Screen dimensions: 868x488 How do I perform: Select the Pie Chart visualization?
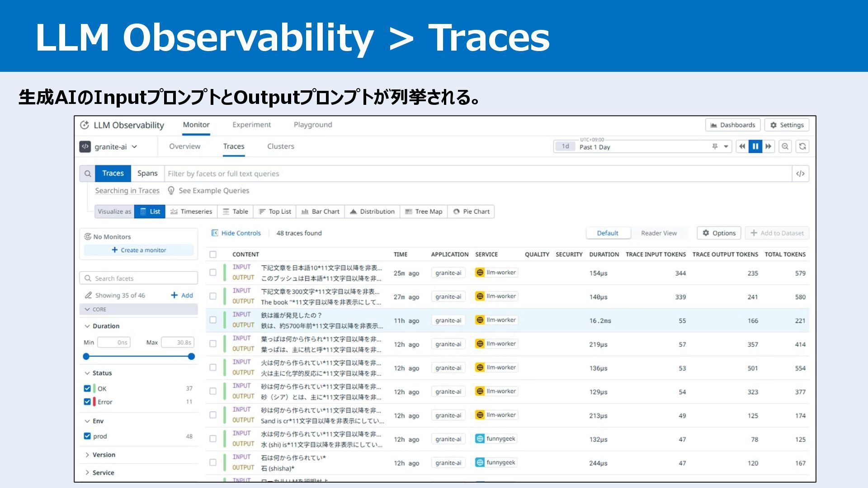pos(471,211)
